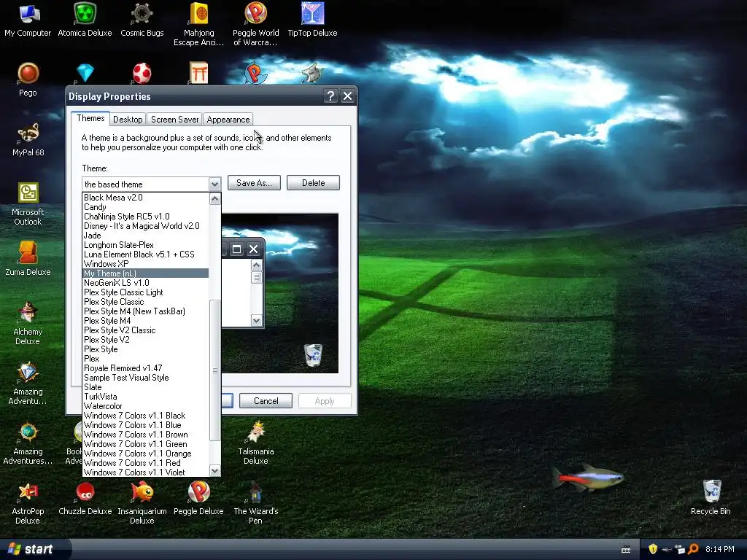The width and height of the screenshot is (747, 560).
Task: Open the Recycle Bin on the desktop
Action: point(711,498)
